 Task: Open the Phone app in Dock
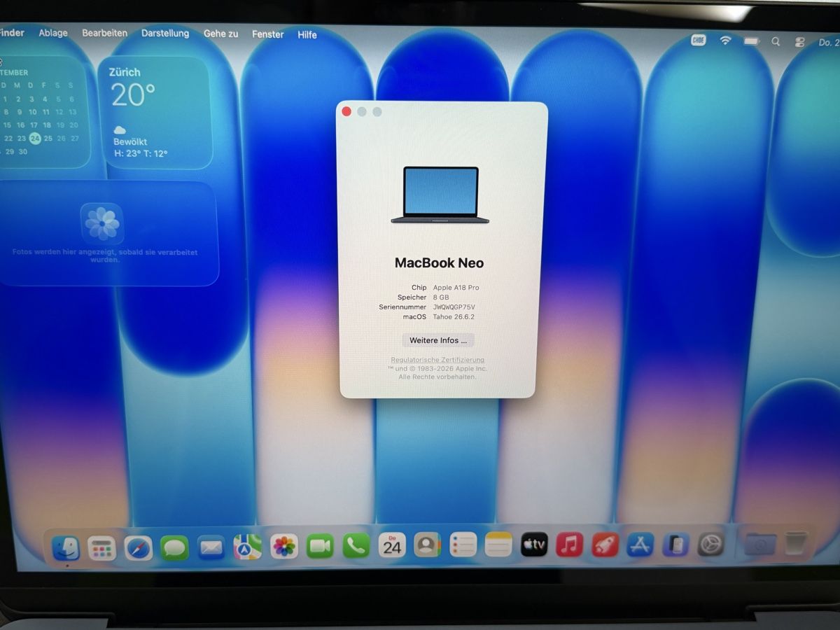coord(356,546)
